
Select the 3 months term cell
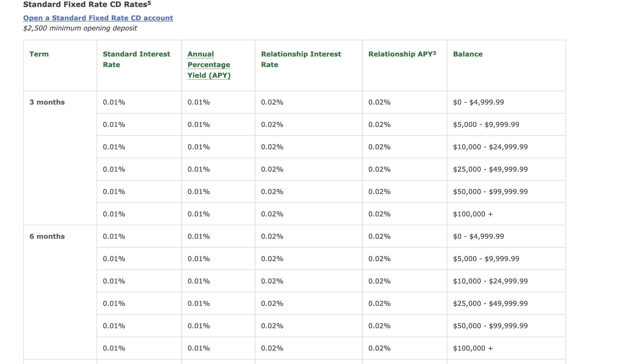click(47, 102)
